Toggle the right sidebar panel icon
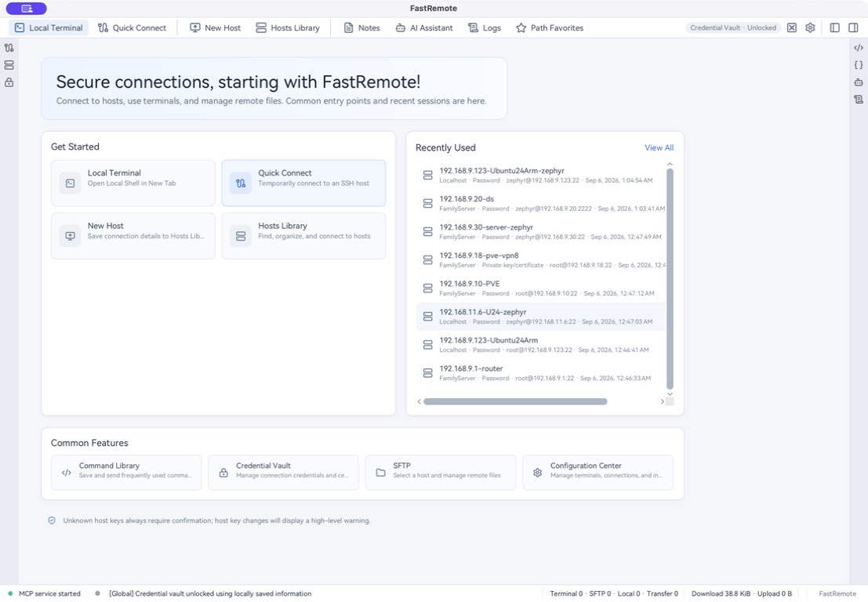Viewport: 868px width, 602px height. pyautogui.click(x=854, y=27)
